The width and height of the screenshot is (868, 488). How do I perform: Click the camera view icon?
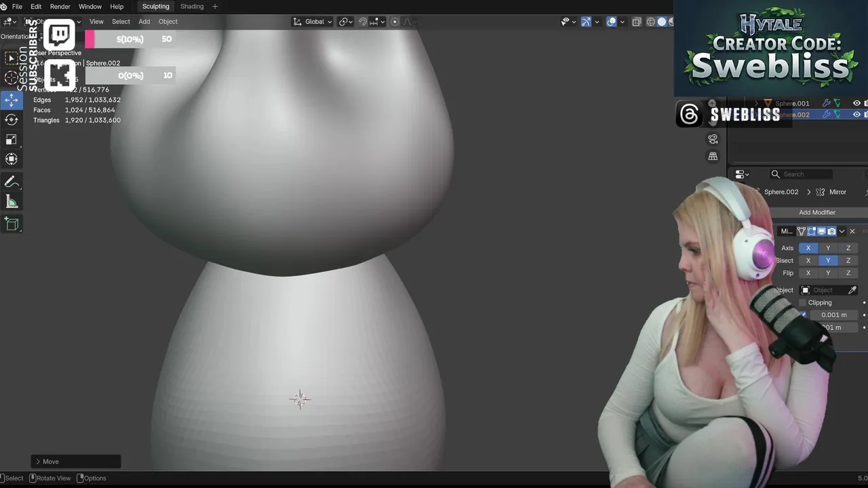tap(713, 139)
